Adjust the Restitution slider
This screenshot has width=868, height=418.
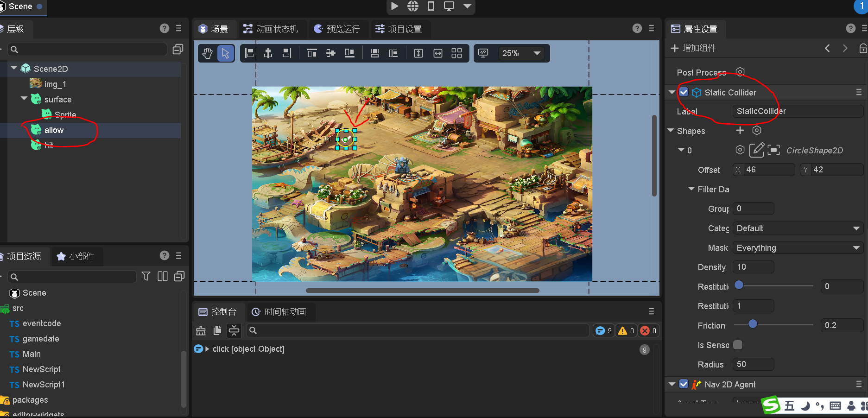click(774, 285)
